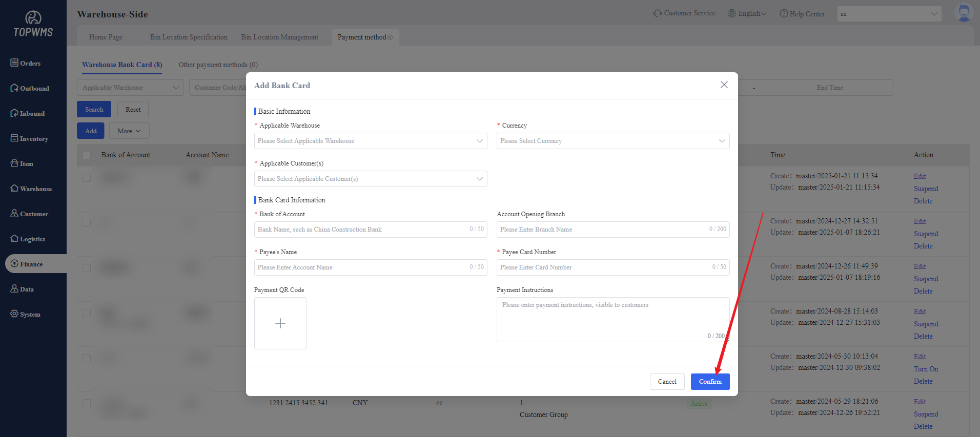Switch to Bin Location Management tab
This screenshot has height=437, width=980.
tap(279, 37)
